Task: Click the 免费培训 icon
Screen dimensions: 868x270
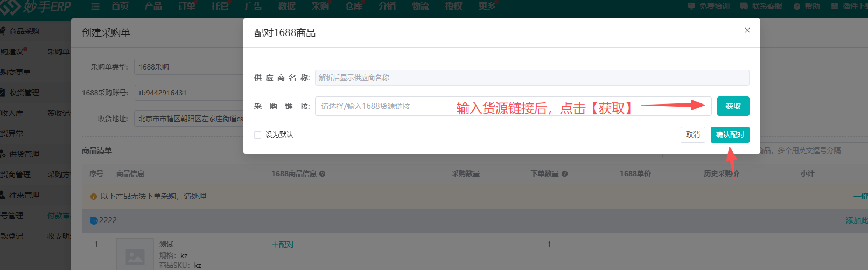Action: click(x=691, y=6)
